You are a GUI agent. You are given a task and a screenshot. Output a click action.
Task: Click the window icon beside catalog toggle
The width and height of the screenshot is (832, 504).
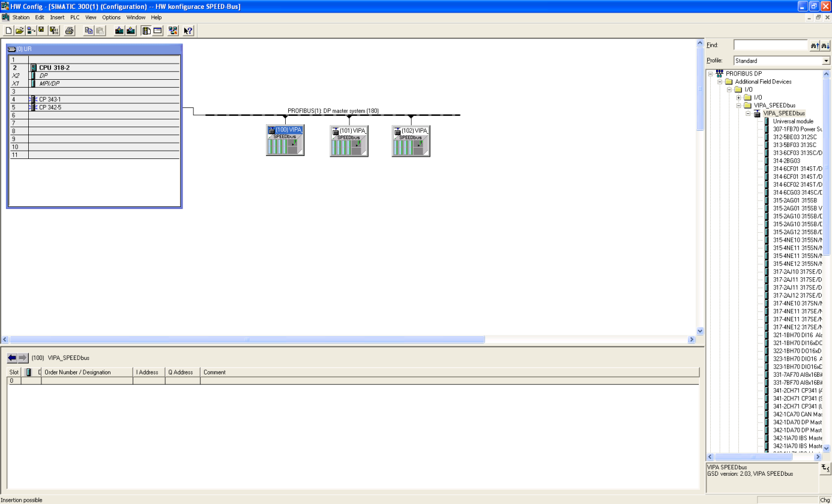click(x=158, y=30)
